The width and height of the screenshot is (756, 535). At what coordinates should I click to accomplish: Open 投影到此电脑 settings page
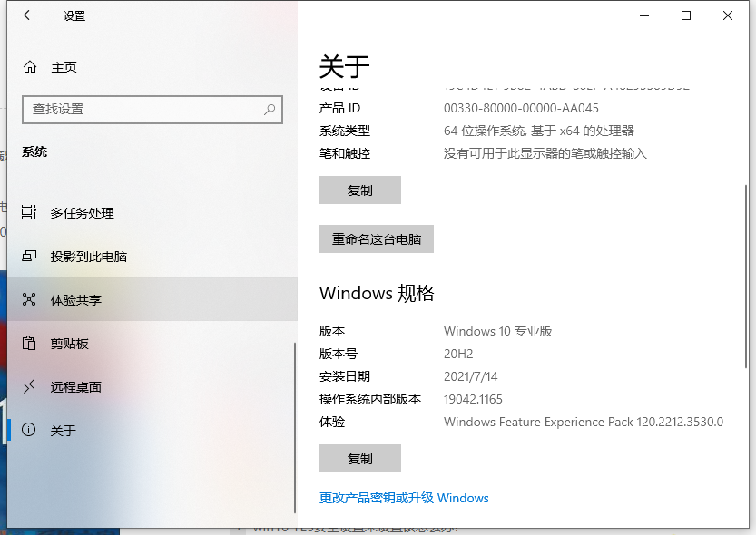click(152, 257)
